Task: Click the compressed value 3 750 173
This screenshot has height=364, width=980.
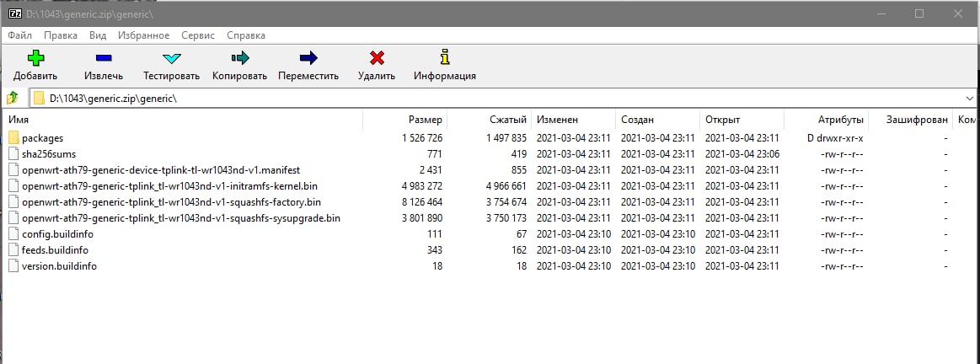Action: click(x=506, y=218)
